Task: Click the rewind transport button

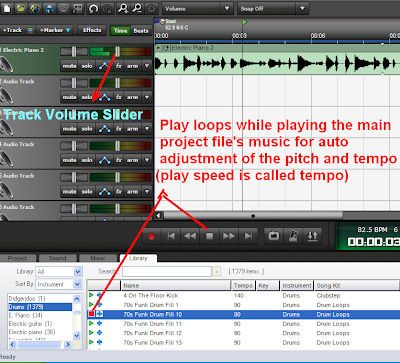Action: pos(190,236)
